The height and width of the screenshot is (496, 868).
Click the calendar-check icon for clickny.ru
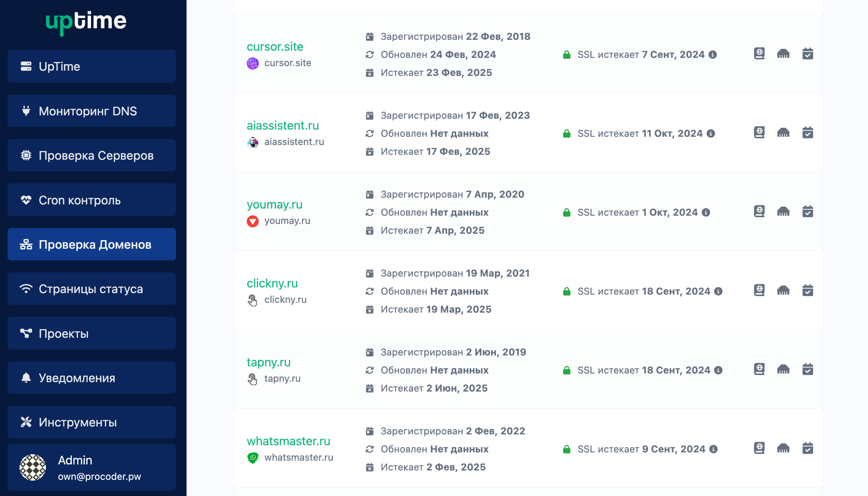coord(807,290)
